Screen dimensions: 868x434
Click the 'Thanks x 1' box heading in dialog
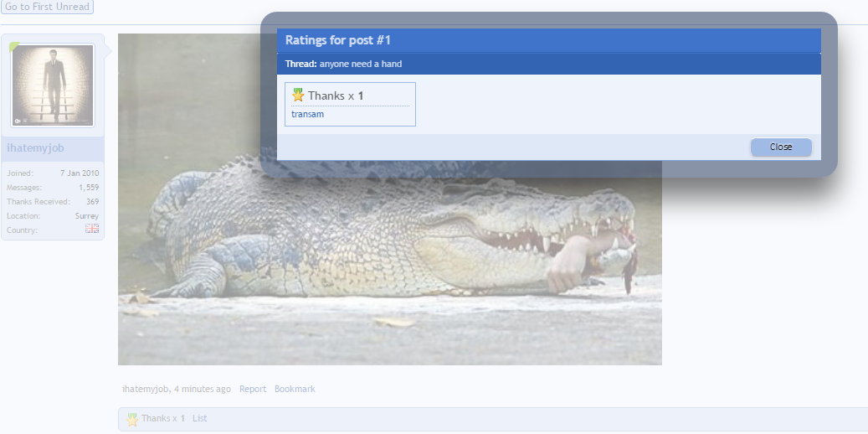[335, 96]
